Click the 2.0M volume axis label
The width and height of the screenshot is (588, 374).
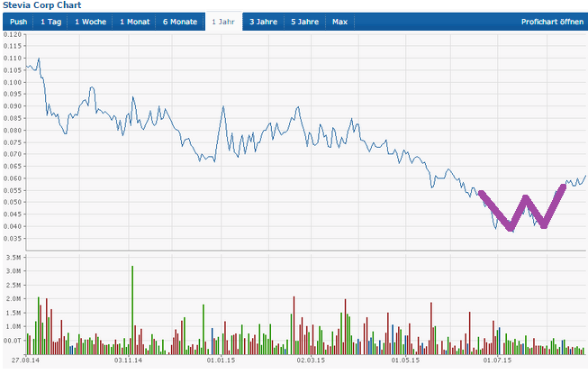tap(14, 299)
